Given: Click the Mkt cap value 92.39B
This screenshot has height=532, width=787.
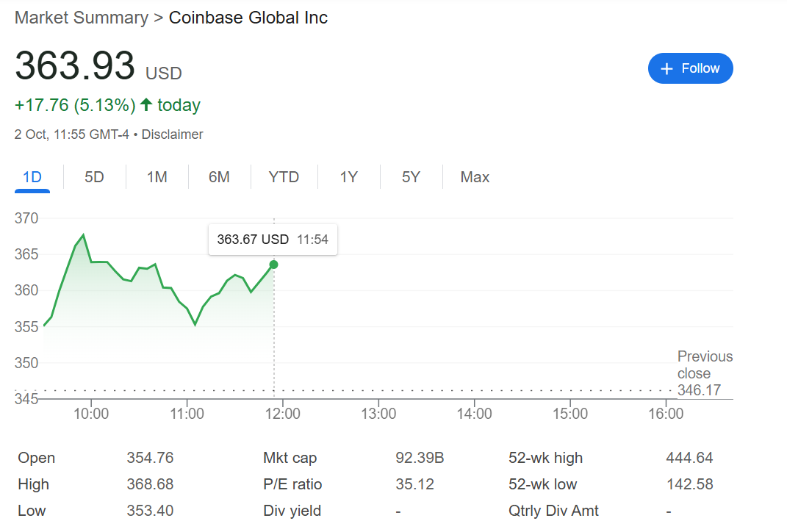Looking at the screenshot, I should pos(420,458).
